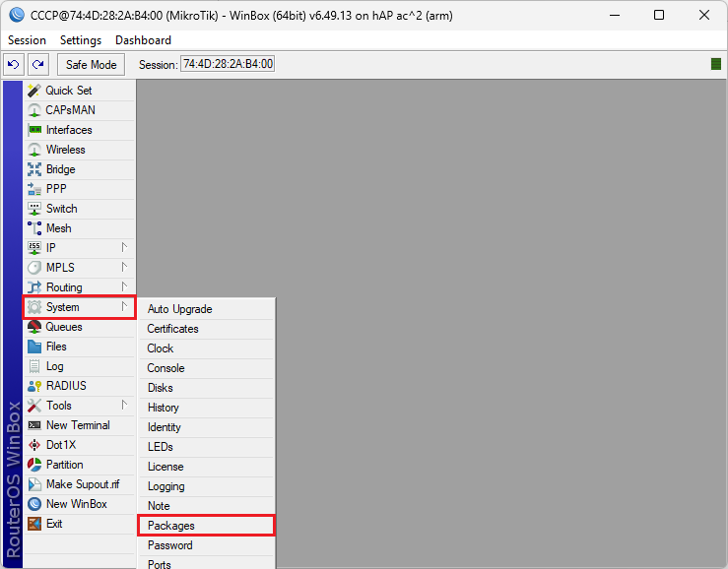Click the Log document icon
728x569 pixels.
[34, 366]
